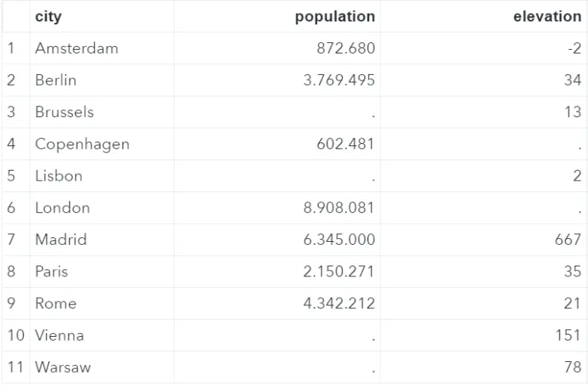
Task: Click the Paris elevation value 35
Action: point(573,272)
